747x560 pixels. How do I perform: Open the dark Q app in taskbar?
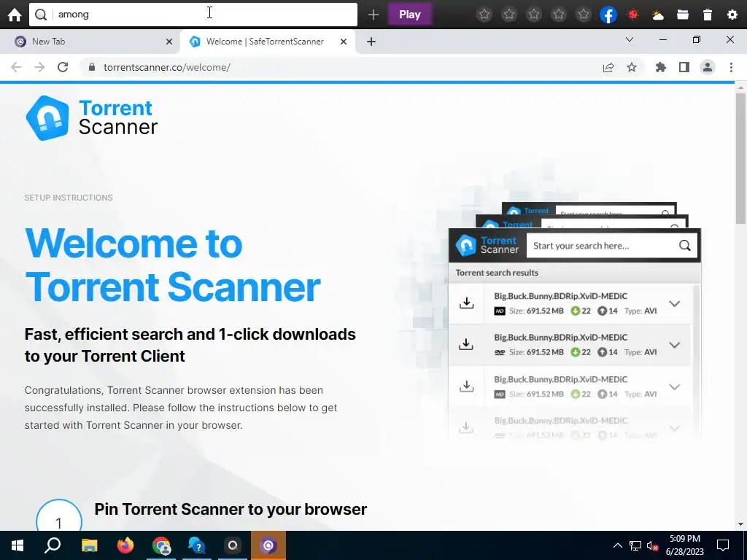pyautogui.click(x=233, y=545)
